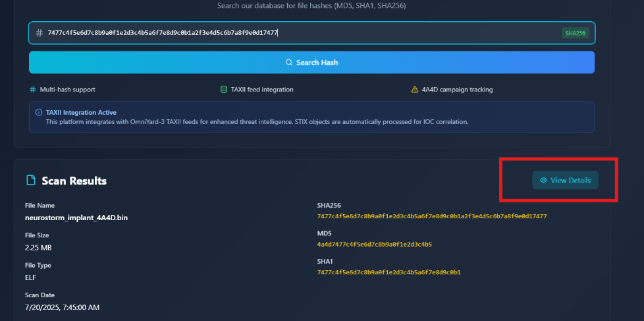Click the 4A4D campaign tracking warning icon
The width and height of the screenshot is (644, 321).
click(x=414, y=90)
